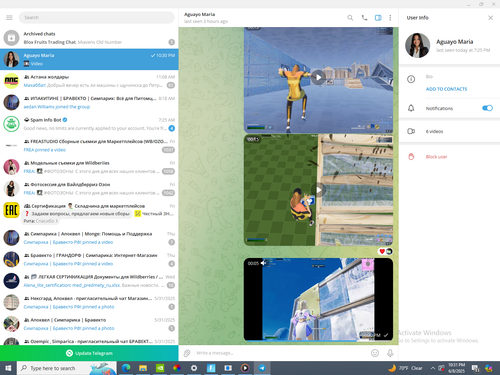The height and width of the screenshot is (375, 500).
Task: Open the ЛЕГКАЯ СЕРТИФИКАЦИЯ chat
Action: coord(89,281)
